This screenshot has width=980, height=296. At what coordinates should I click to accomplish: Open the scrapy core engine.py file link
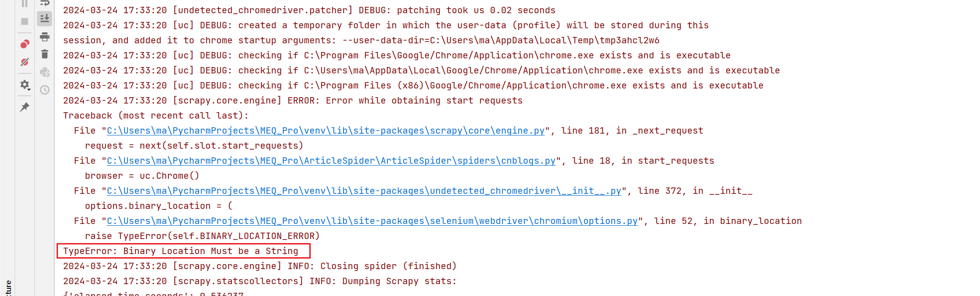tap(325, 131)
